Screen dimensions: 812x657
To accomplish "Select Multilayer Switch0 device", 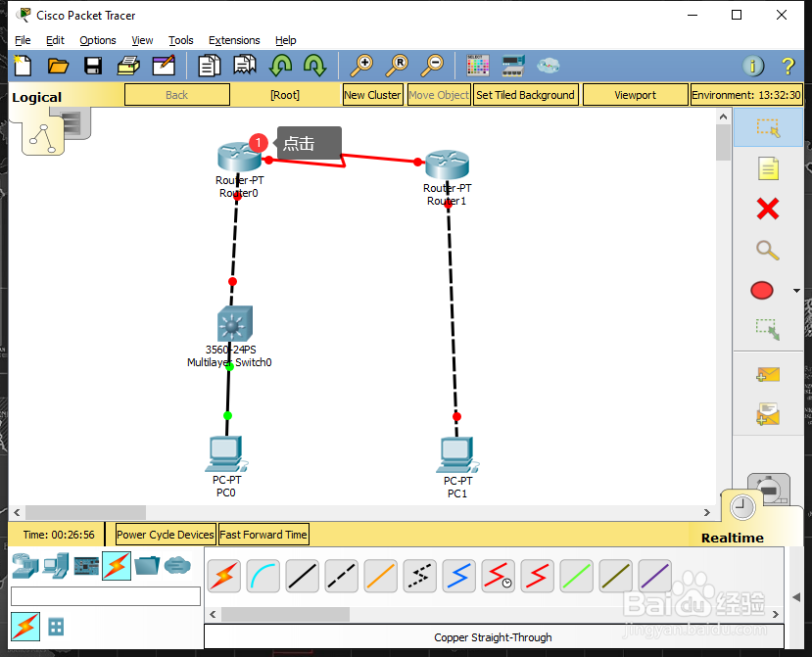I will point(235,323).
